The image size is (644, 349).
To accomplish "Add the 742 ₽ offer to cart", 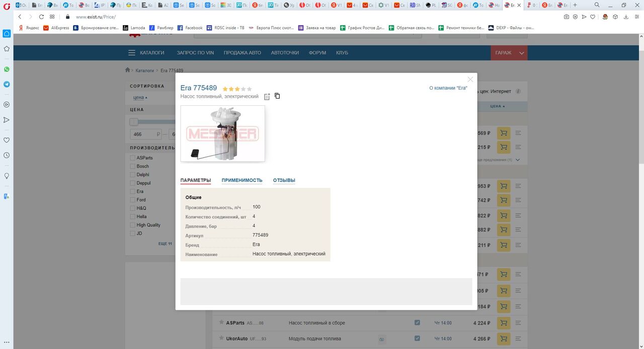I will [x=504, y=200].
